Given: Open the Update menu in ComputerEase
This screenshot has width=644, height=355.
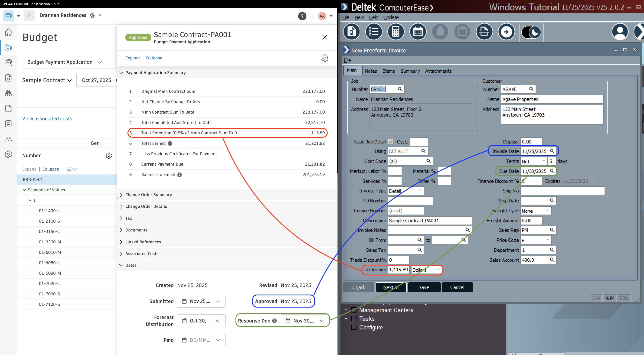Looking at the screenshot, I should [391, 17].
